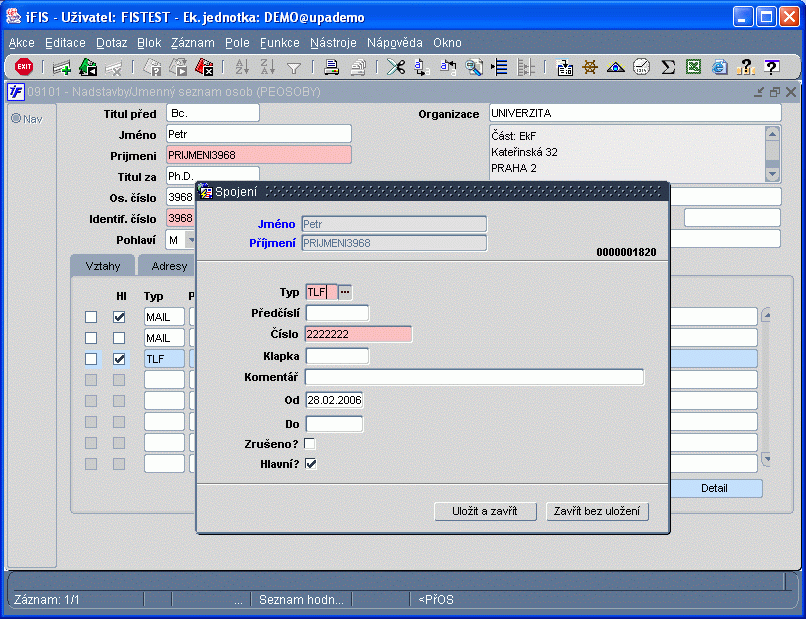Click the filter funnel icon

point(294,67)
